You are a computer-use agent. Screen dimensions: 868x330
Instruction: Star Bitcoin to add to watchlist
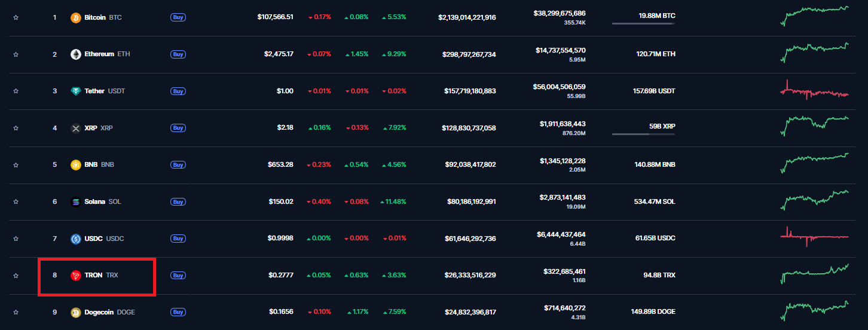16,18
